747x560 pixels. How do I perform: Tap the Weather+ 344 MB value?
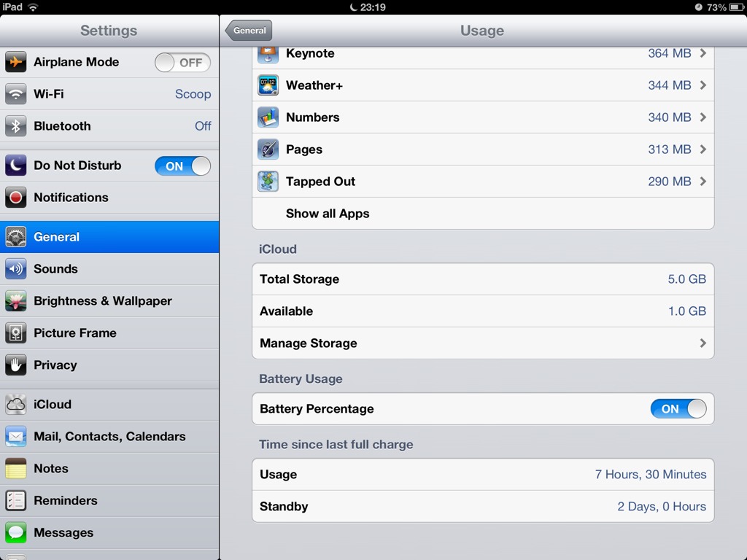tap(670, 85)
